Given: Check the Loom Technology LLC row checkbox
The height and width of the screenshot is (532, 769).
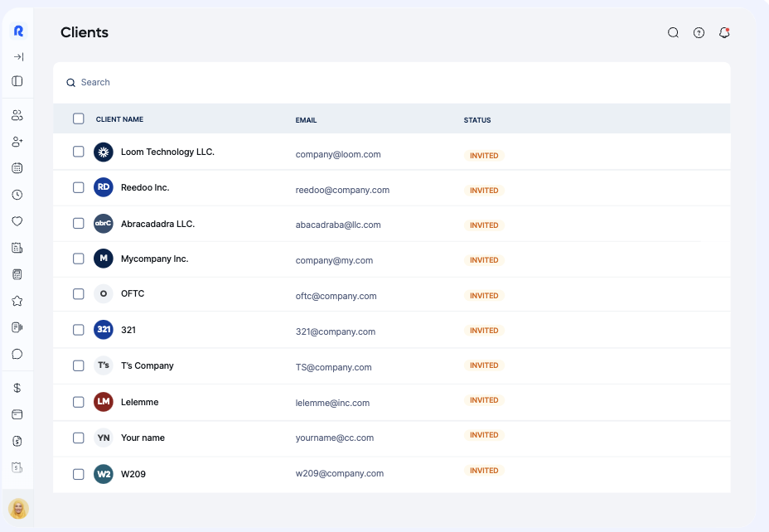Looking at the screenshot, I should (x=79, y=152).
